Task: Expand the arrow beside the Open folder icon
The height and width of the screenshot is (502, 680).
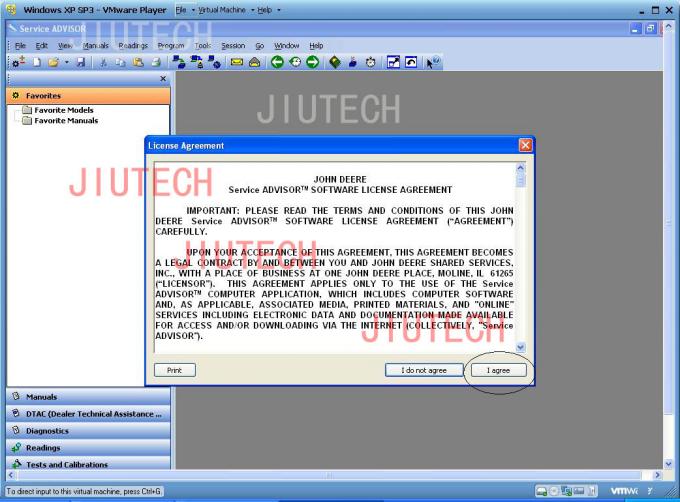Action: tap(66, 62)
